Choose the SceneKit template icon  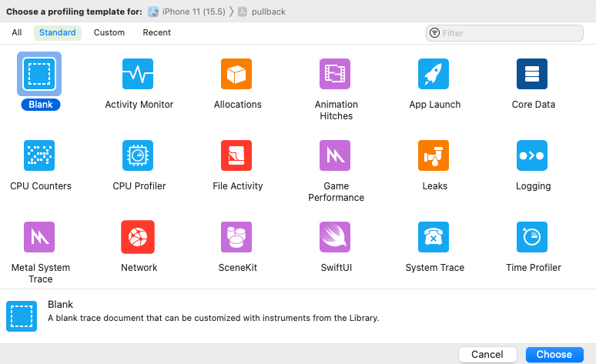click(x=236, y=237)
